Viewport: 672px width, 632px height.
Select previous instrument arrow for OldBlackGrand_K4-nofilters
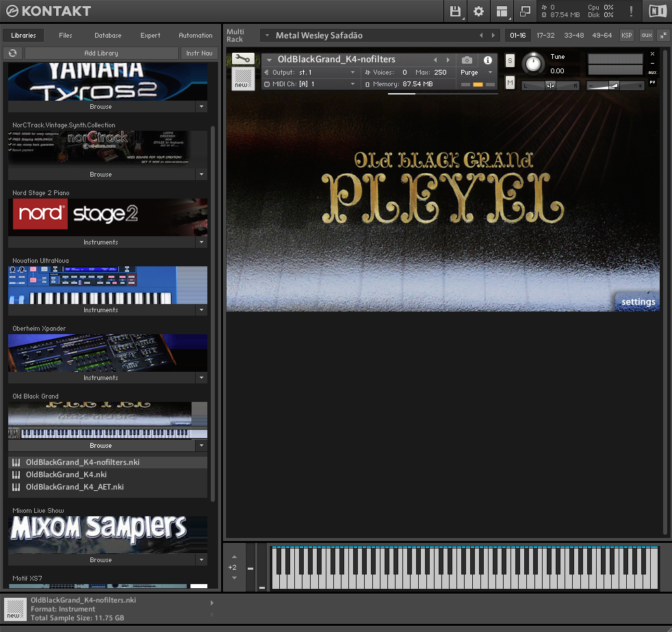tap(435, 60)
